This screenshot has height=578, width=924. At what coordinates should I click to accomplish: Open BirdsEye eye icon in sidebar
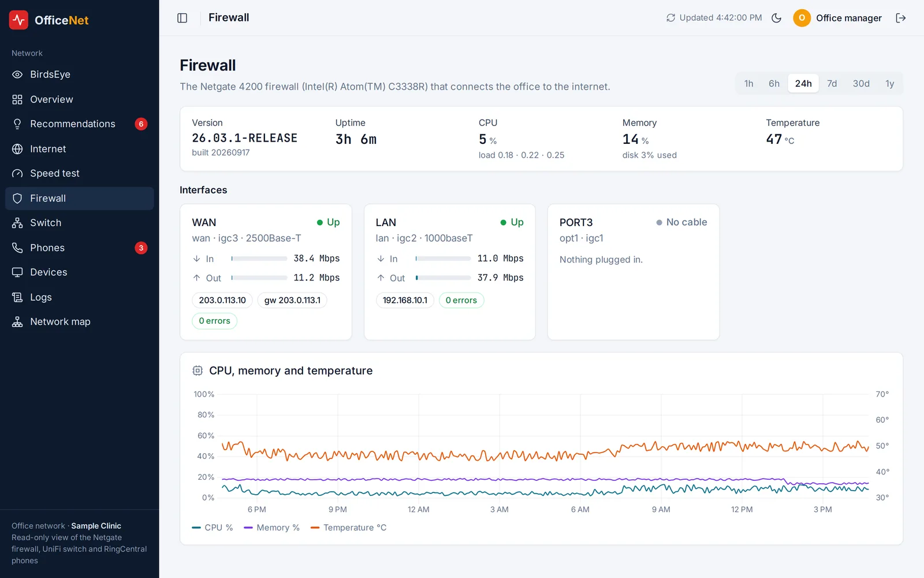pos(17,75)
